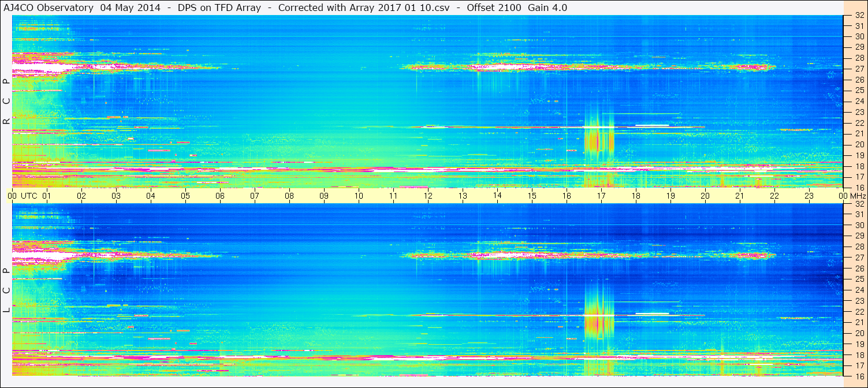Select hour marker "14" on time axis
Screen dimensions: 868x388
click(497, 195)
